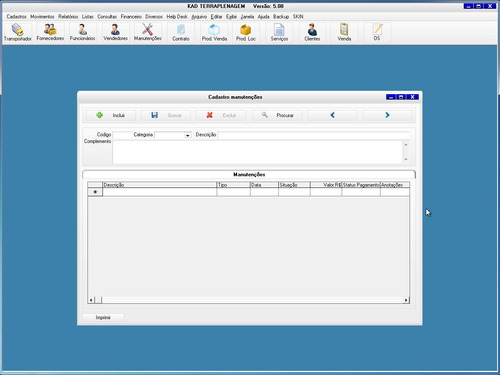Click the Complemento text area
Image resolution: width=500 pixels, height=375 pixels.
pos(258,152)
